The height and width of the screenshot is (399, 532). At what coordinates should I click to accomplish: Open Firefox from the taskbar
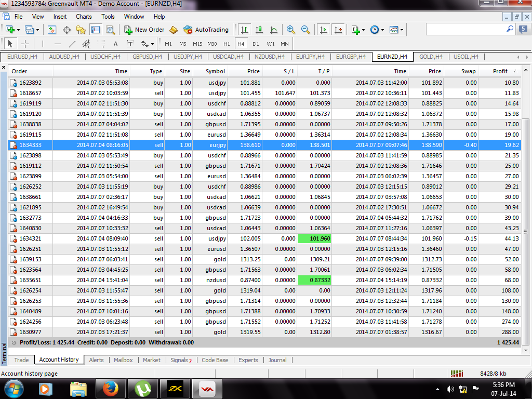pyautogui.click(x=111, y=389)
